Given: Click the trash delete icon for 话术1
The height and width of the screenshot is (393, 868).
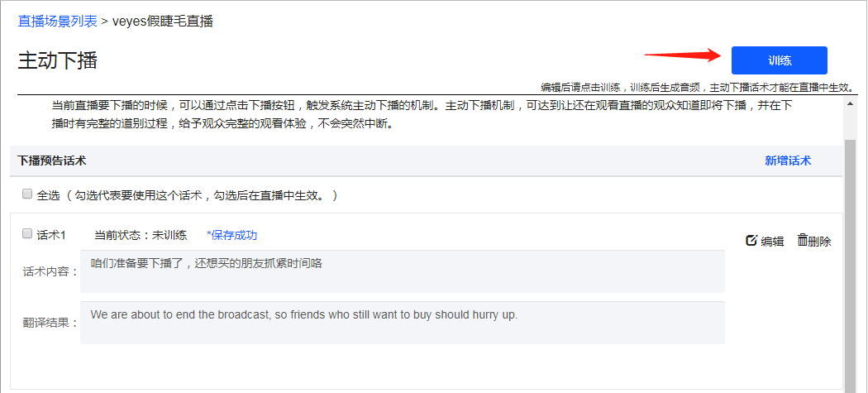Looking at the screenshot, I should 803,240.
